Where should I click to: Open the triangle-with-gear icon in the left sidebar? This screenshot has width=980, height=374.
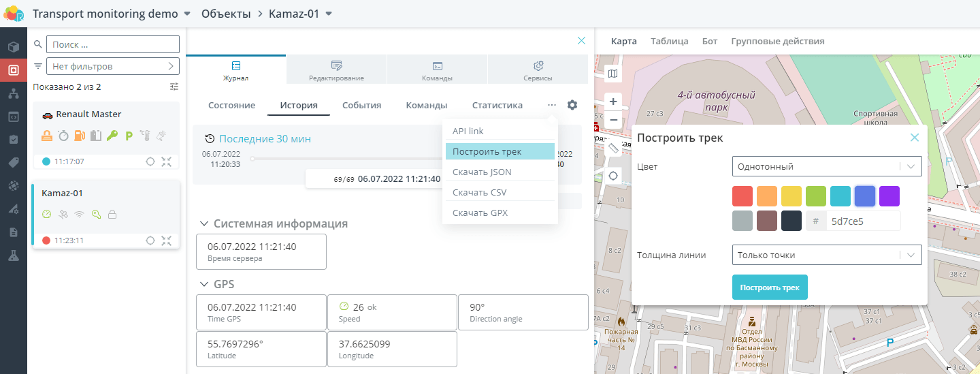point(13,209)
